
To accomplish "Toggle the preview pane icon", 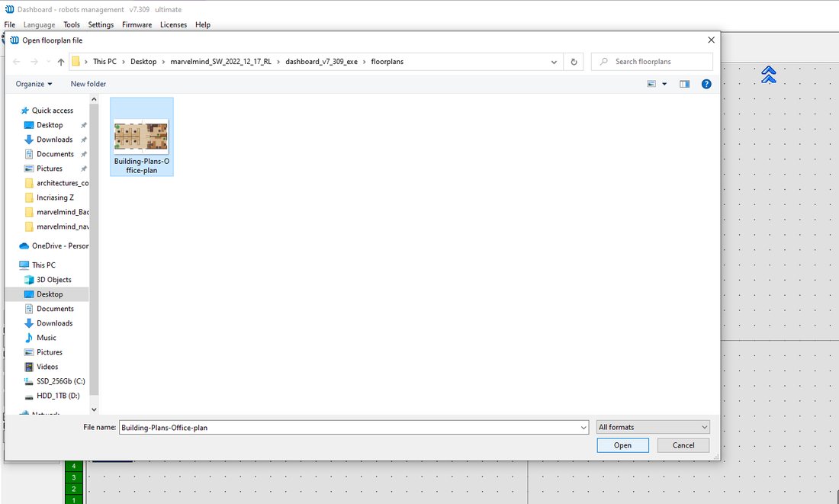I will [684, 84].
